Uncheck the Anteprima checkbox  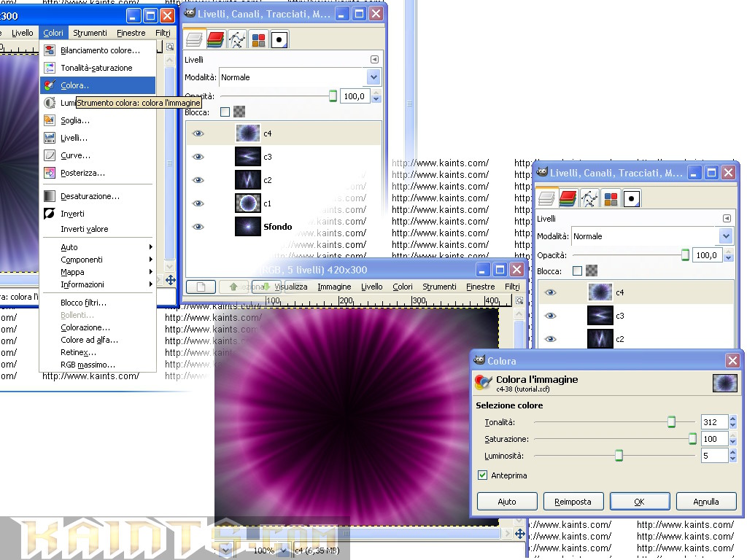tap(483, 475)
